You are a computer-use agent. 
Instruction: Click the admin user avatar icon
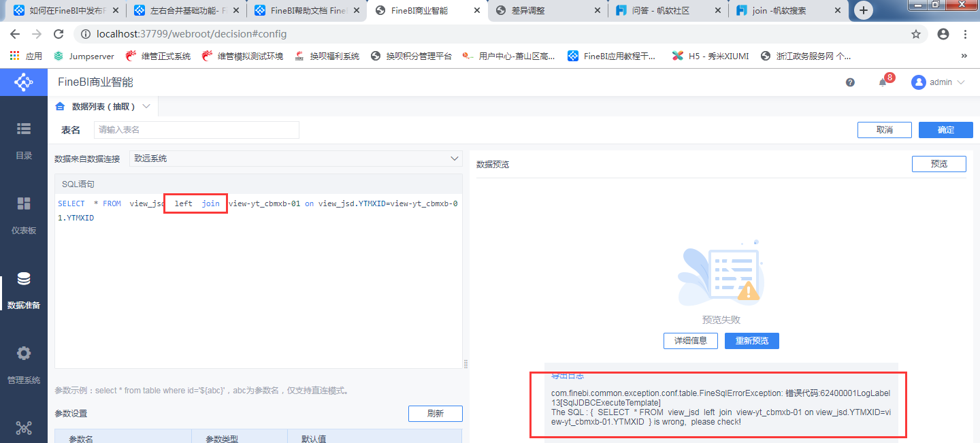[919, 82]
